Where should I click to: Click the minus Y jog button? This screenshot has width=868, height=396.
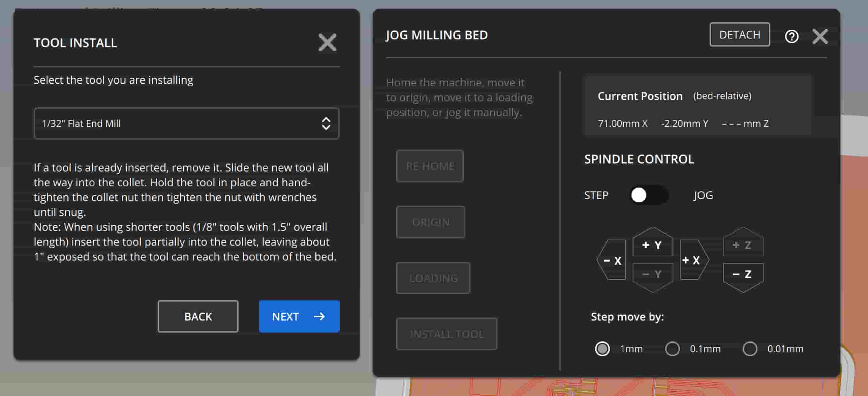pyautogui.click(x=652, y=275)
